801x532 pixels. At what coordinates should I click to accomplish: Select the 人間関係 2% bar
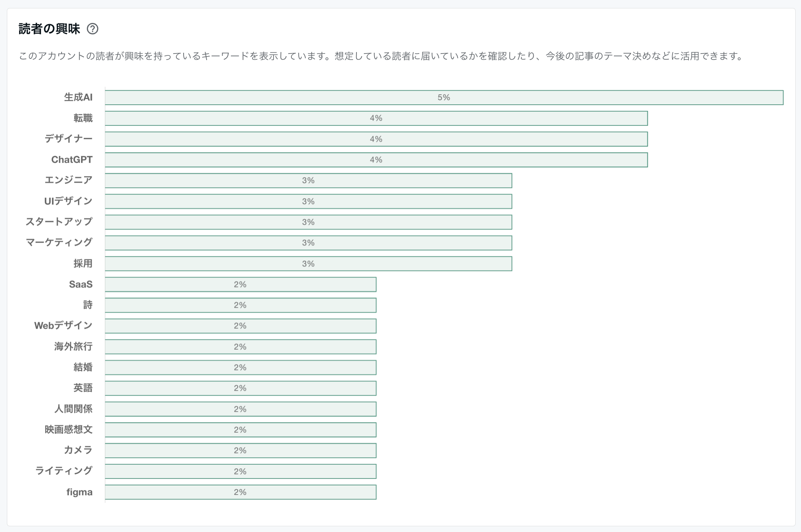[x=241, y=409]
